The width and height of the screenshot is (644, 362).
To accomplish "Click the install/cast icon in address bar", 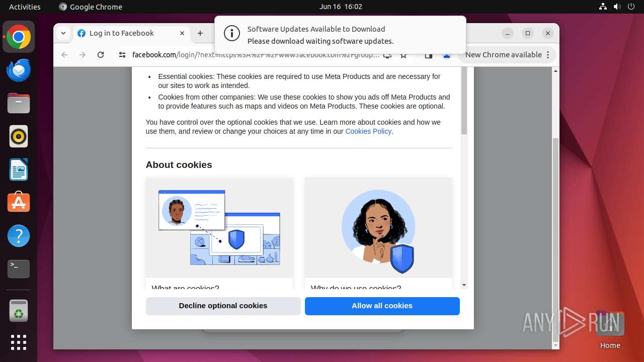I will tap(387, 55).
